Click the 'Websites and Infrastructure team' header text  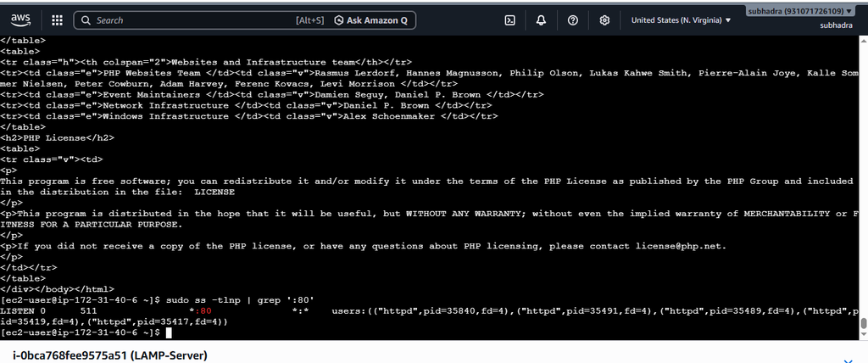(264, 62)
